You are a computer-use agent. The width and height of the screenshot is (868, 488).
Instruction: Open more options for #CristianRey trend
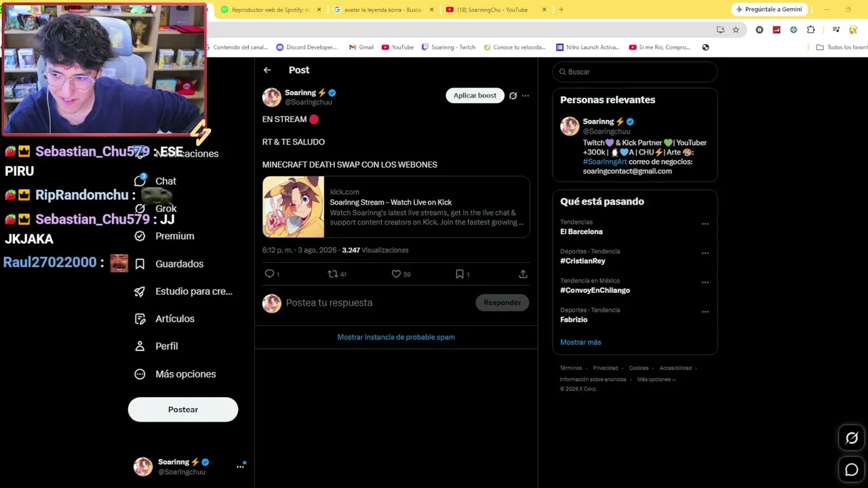click(705, 253)
